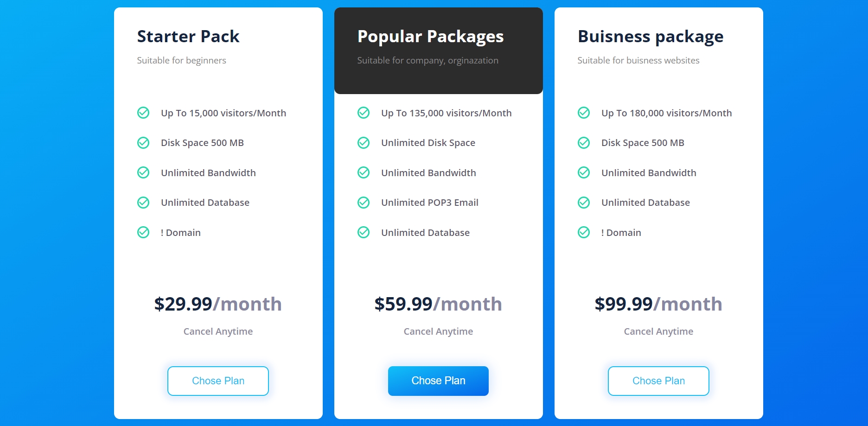Select Chose Plan for the Buisness package
This screenshot has width=868, height=426.
tap(658, 381)
